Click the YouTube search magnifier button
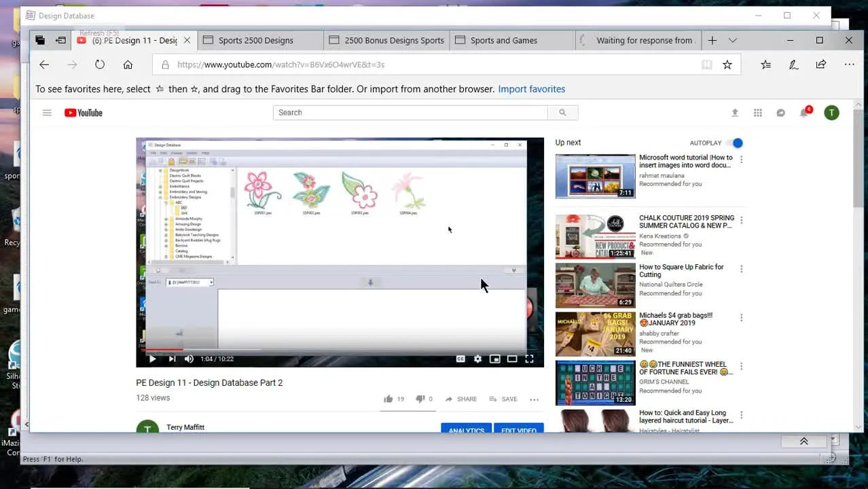The image size is (868, 489). pyautogui.click(x=562, y=113)
